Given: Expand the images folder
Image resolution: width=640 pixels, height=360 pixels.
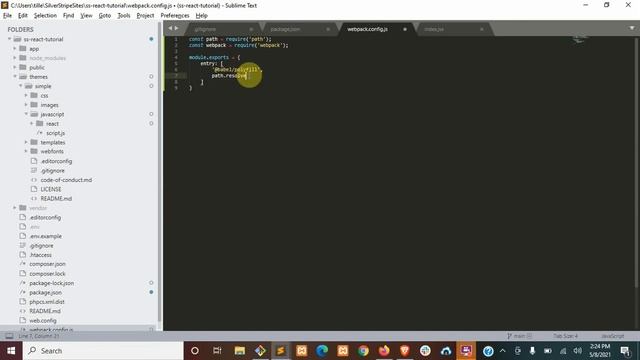Looking at the screenshot, I should pyautogui.click(x=26, y=105).
